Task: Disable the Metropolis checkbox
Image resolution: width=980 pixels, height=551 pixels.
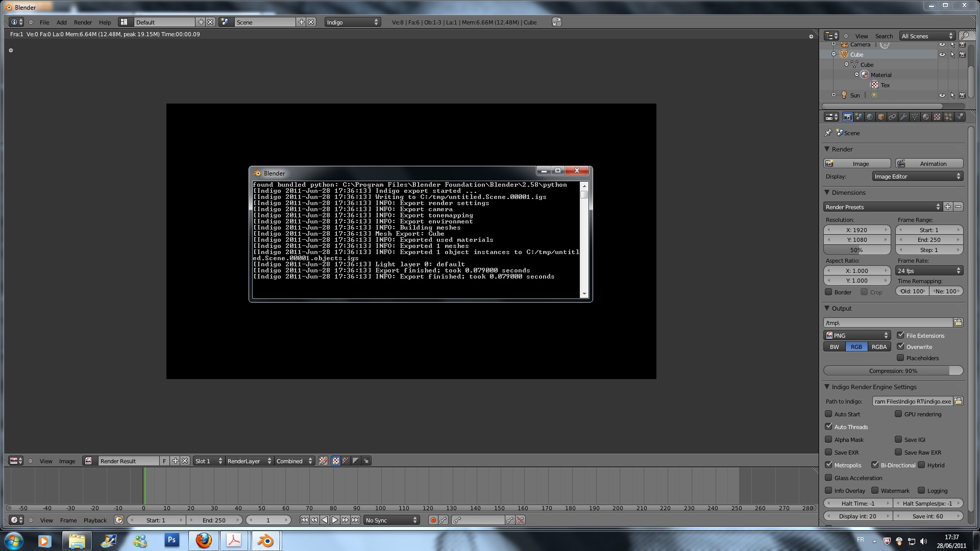Action: (828, 465)
